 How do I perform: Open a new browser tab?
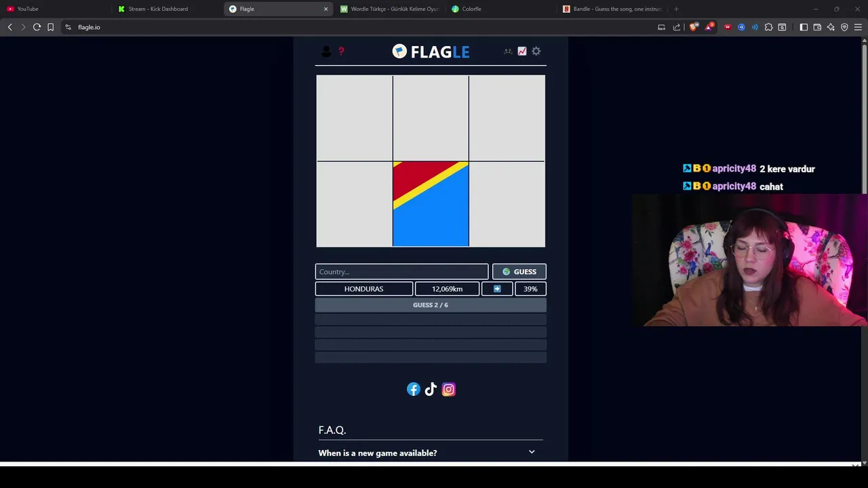pos(676,9)
